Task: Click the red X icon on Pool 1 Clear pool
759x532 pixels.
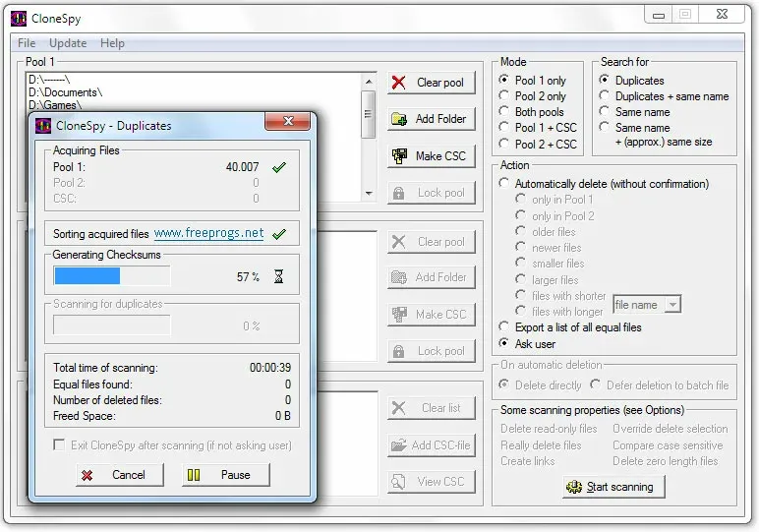Action: click(399, 83)
